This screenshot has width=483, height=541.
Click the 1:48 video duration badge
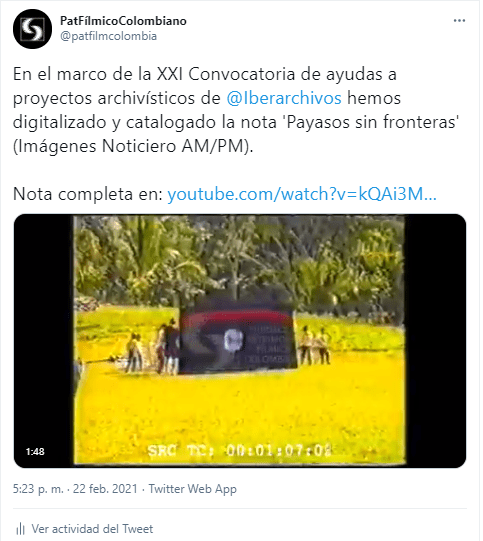35,451
